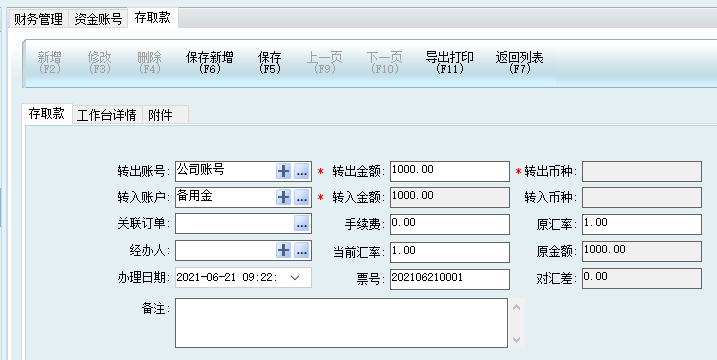This screenshot has width=717, height=360.
Task: Click the 备注 scrollbar down arrow
Action: coord(517,340)
